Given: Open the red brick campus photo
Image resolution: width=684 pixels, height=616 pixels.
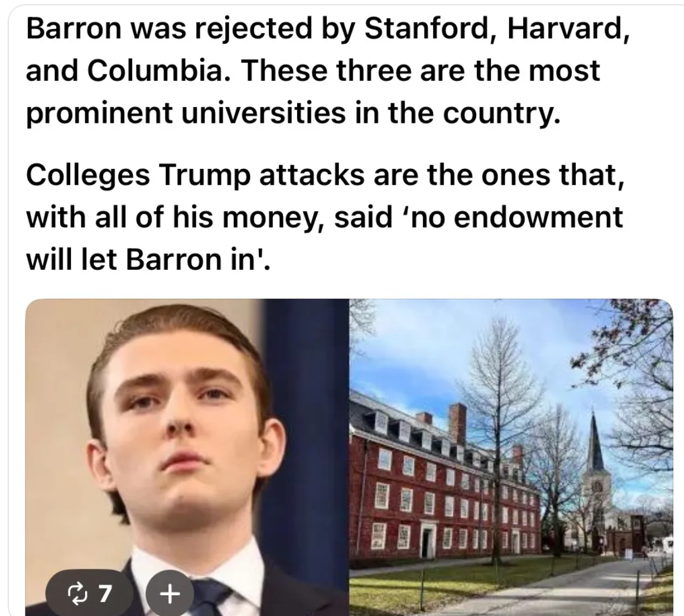Looking at the screenshot, I should tap(511, 457).
